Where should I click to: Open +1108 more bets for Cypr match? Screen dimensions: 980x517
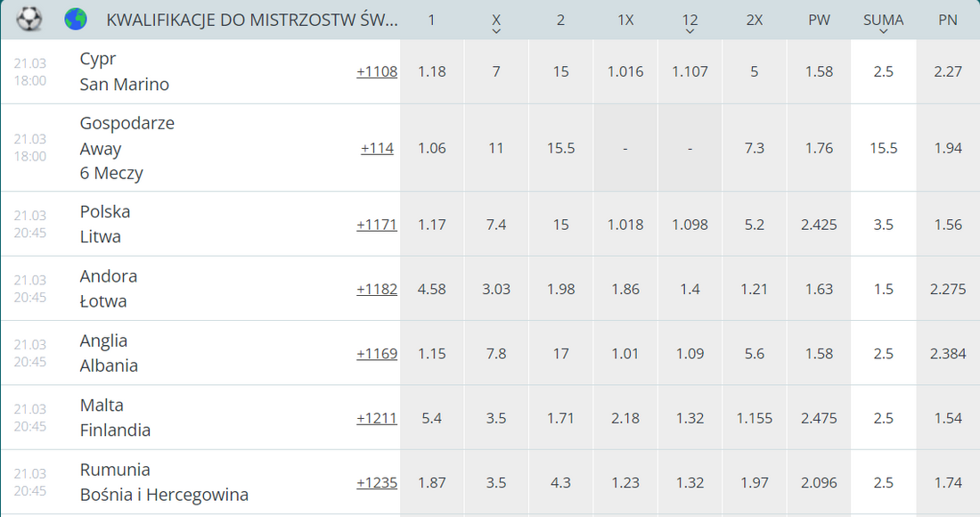pos(377,72)
